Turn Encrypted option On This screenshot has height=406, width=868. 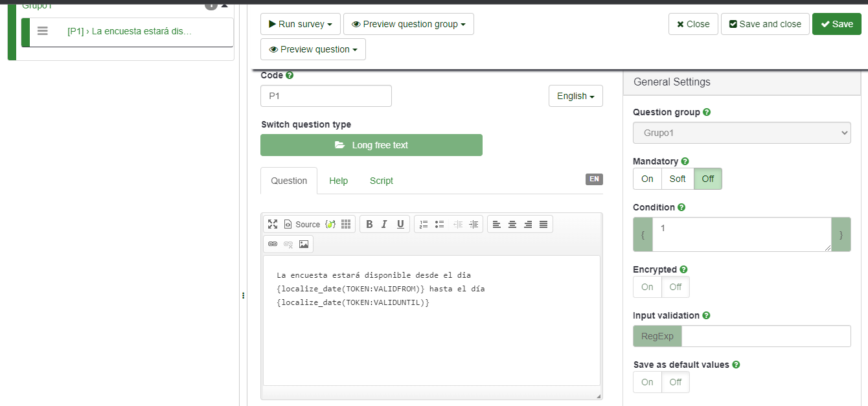647,287
